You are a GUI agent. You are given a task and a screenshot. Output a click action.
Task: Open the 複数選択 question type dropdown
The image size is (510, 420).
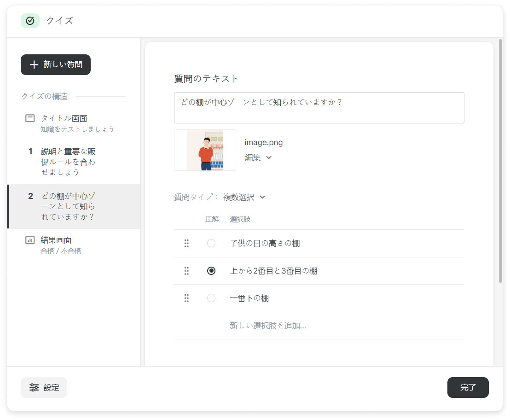(244, 197)
